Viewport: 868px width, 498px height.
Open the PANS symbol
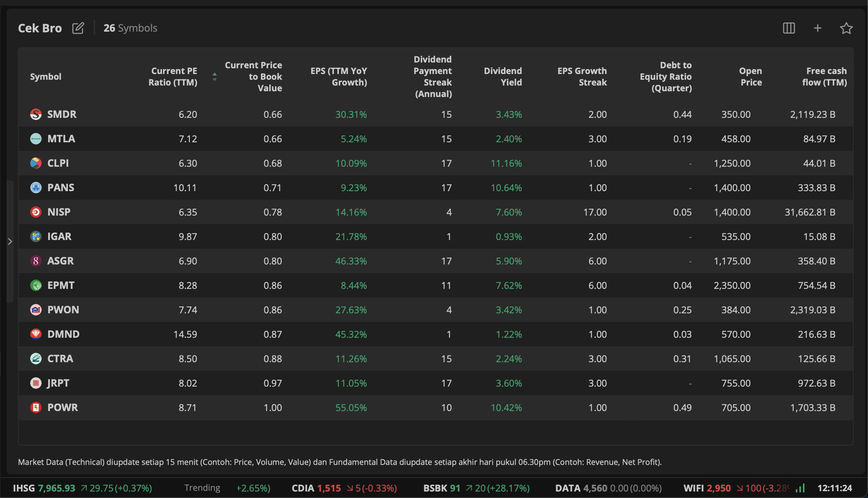click(x=61, y=188)
